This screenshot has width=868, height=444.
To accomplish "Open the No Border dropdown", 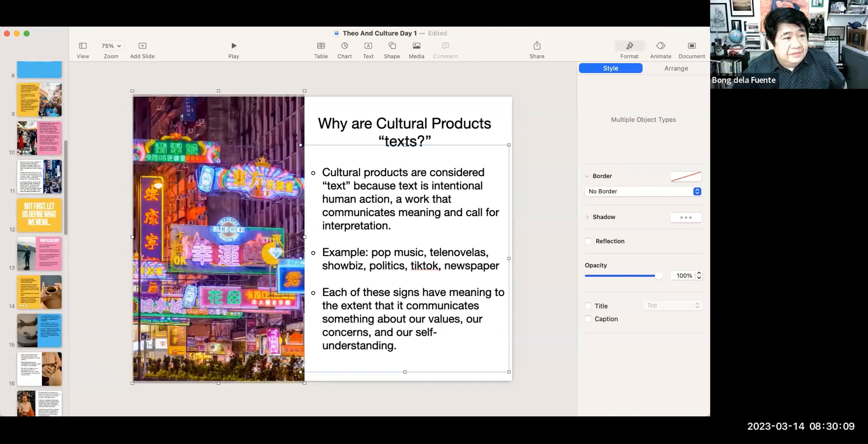I will (643, 191).
